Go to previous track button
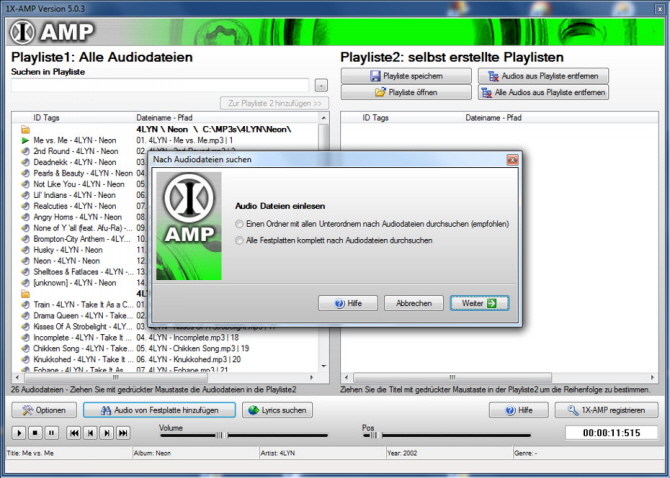 click(90, 433)
